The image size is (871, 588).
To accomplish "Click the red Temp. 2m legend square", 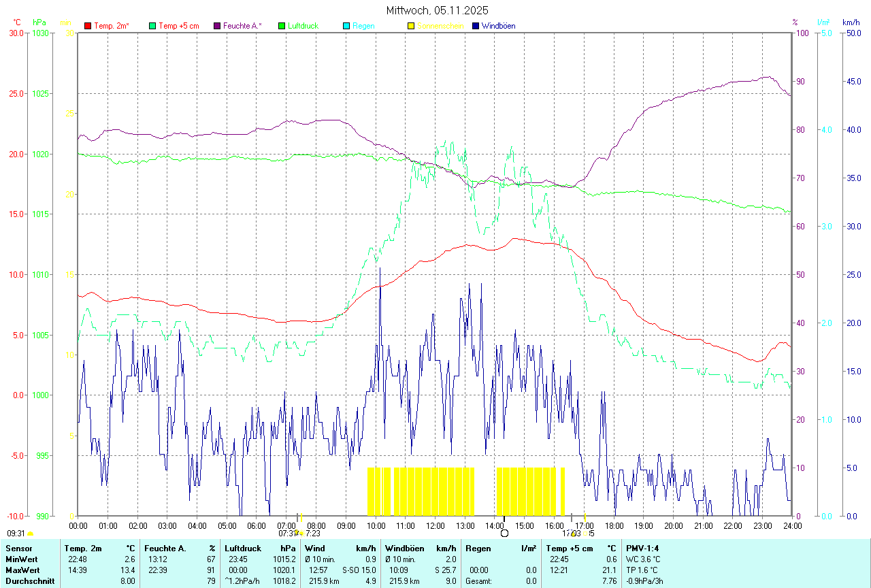I will (88, 26).
